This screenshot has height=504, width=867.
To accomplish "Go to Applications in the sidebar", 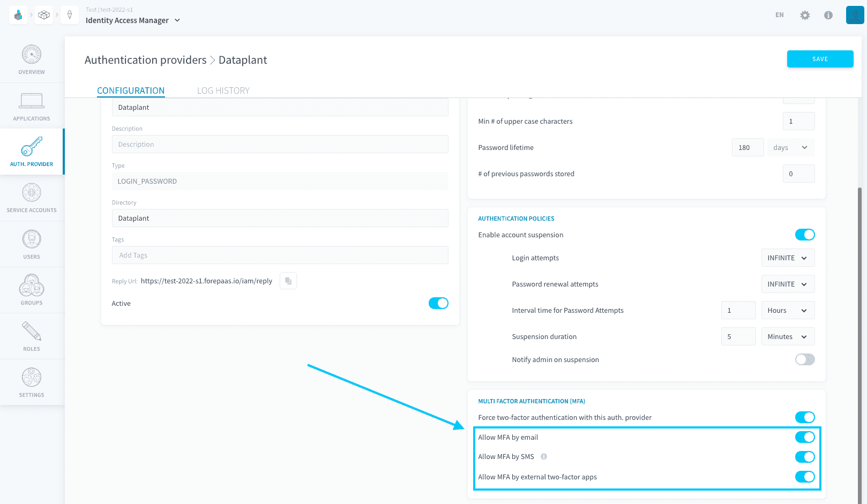I will tap(32, 106).
